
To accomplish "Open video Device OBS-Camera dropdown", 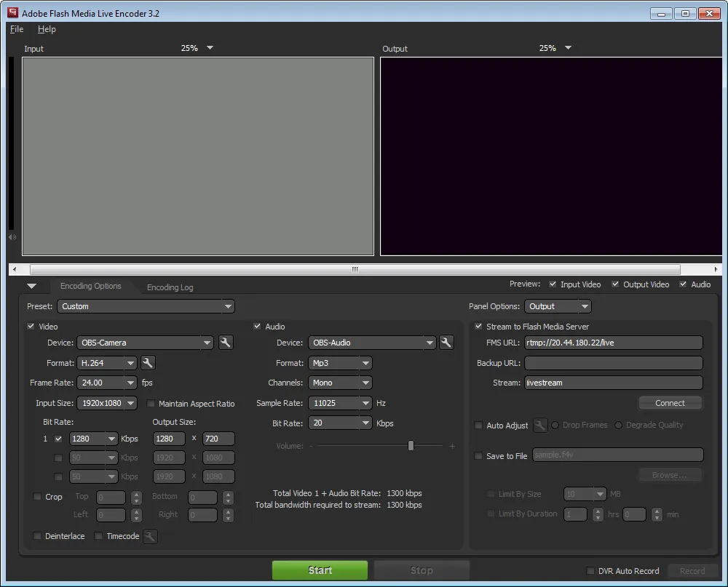I will pyautogui.click(x=145, y=343).
